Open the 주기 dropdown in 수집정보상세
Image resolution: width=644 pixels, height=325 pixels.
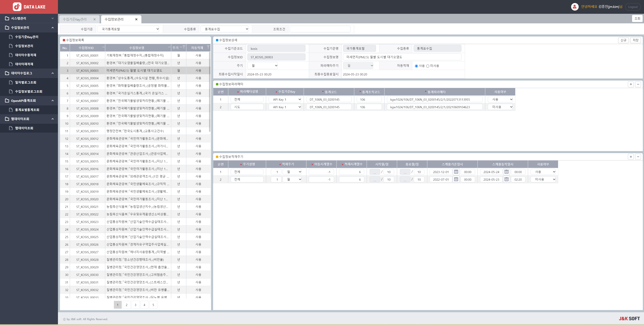[x=262, y=66]
